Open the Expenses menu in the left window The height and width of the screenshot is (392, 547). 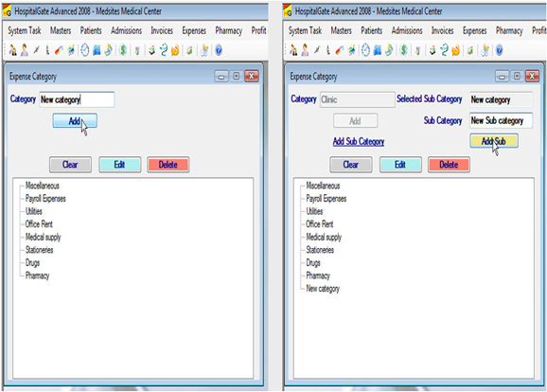(194, 30)
